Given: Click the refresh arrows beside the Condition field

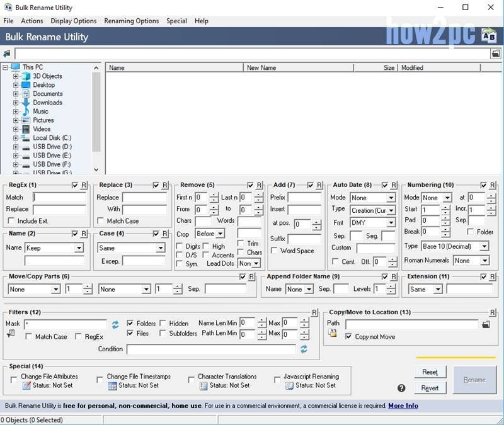Looking at the screenshot, I should [x=304, y=349].
